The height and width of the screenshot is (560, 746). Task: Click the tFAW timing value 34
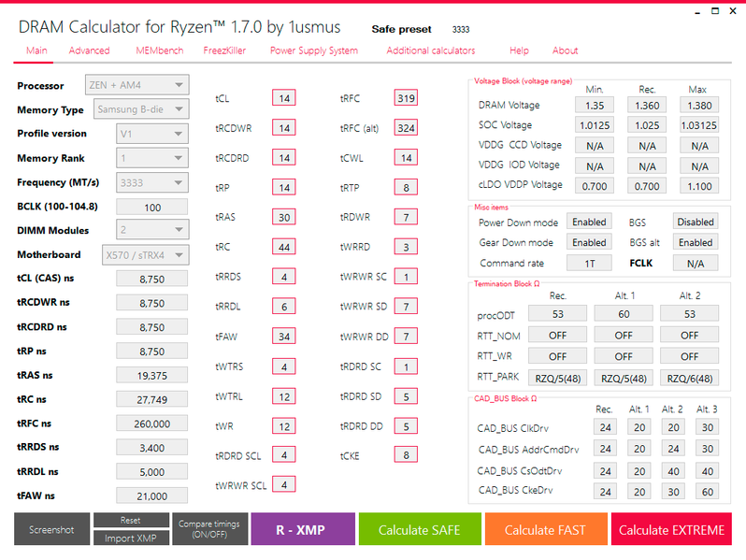tap(284, 337)
